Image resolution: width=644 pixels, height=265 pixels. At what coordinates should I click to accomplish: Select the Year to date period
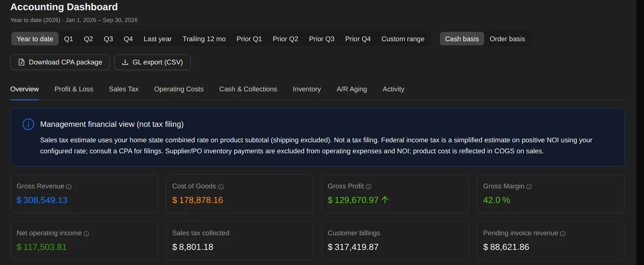(35, 39)
